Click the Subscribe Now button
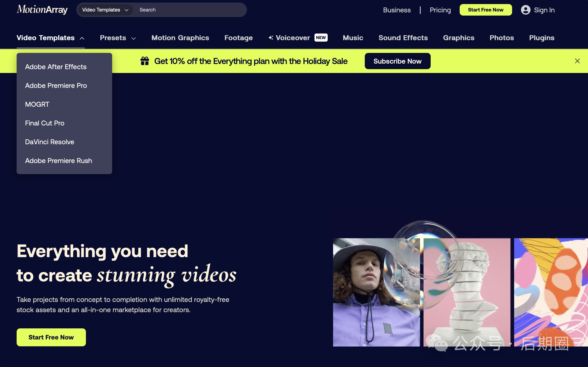Viewport: 588px width, 367px height. coord(397,61)
